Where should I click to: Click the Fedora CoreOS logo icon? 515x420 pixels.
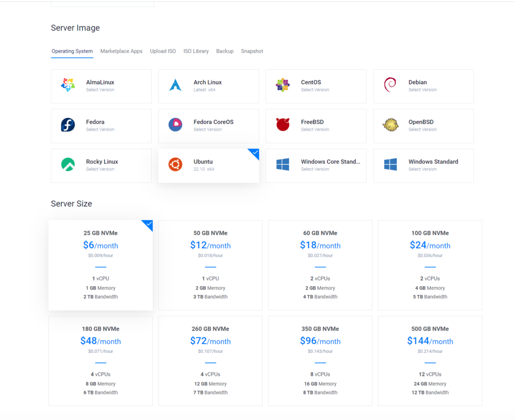pos(176,125)
